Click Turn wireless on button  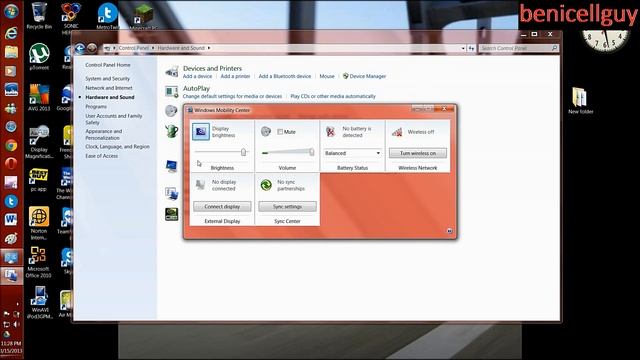coord(418,153)
